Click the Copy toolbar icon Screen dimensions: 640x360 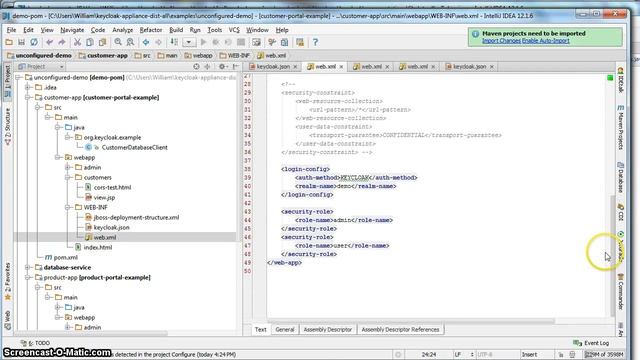point(90,42)
